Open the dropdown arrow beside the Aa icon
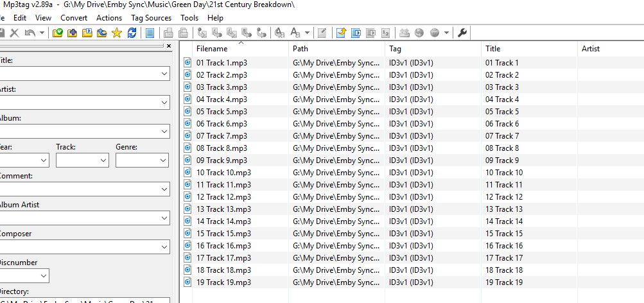Viewport: 644px width, 303px height. pos(307,33)
